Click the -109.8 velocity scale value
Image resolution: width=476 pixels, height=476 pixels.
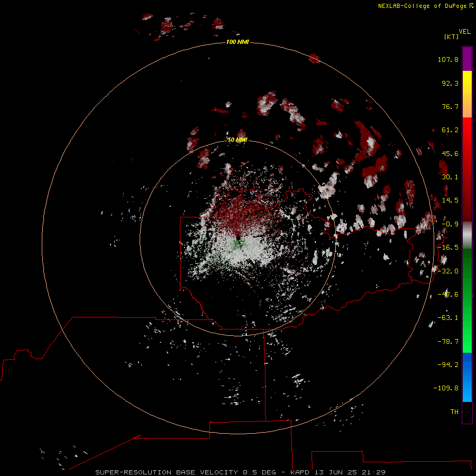coord(446,388)
